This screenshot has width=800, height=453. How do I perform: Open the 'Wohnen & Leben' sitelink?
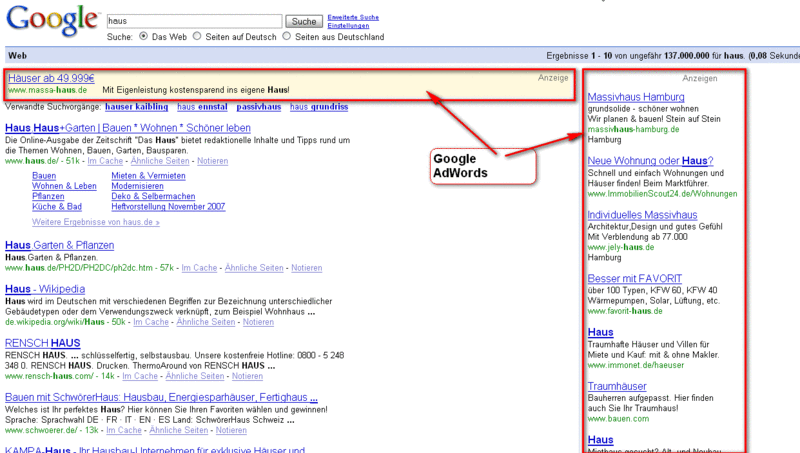click(64, 186)
